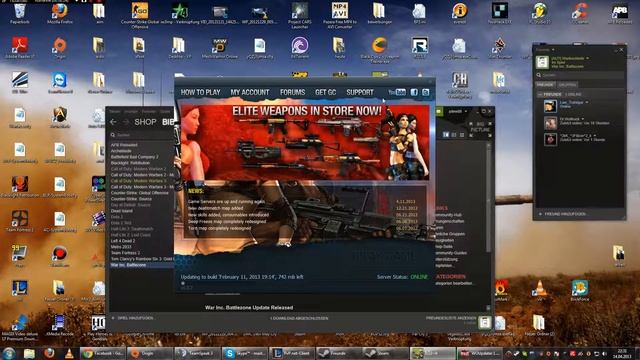640x360 pixels.
Task: Click the Windows Start button
Action: (x=9, y=353)
